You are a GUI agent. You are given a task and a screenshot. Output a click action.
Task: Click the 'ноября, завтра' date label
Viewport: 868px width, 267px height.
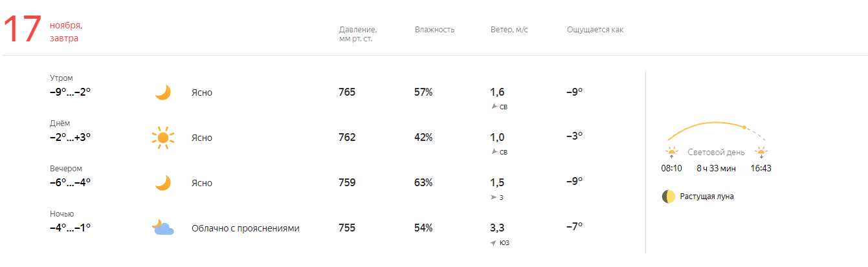(66, 32)
